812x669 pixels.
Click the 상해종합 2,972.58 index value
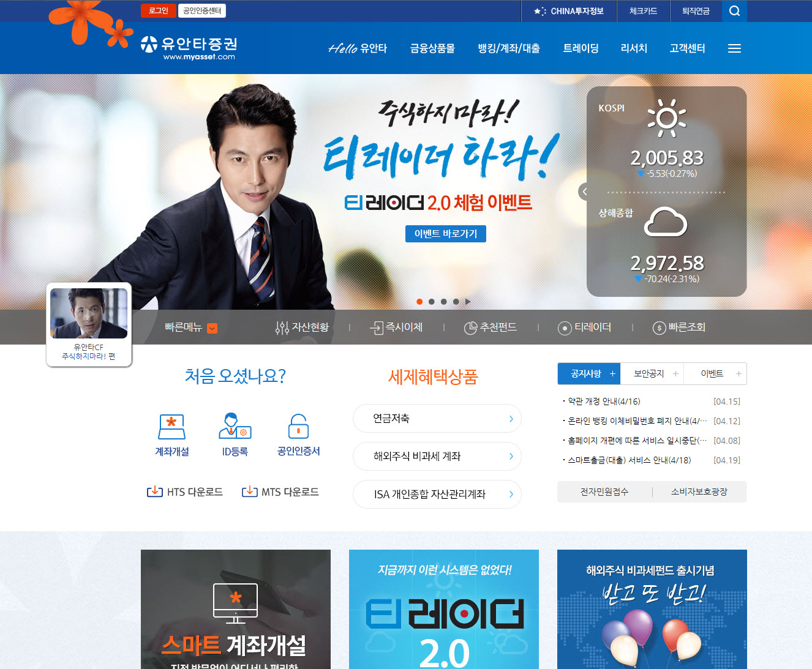667,263
